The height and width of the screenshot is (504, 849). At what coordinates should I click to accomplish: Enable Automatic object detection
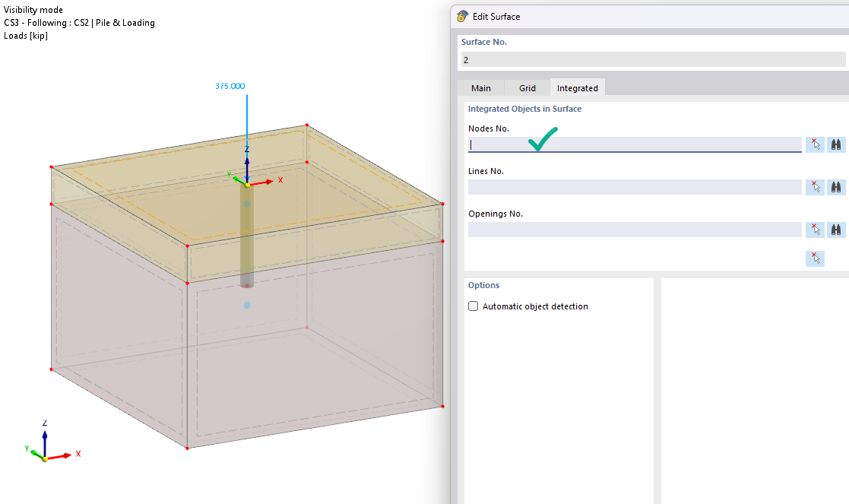coord(473,306)
